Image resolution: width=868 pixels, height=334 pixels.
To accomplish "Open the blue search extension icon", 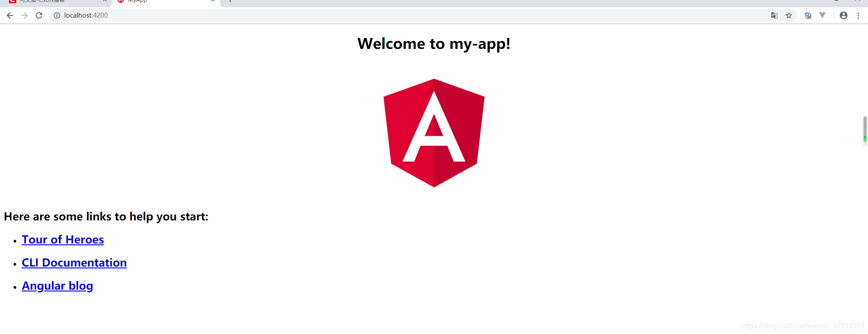I will (808, 15).
